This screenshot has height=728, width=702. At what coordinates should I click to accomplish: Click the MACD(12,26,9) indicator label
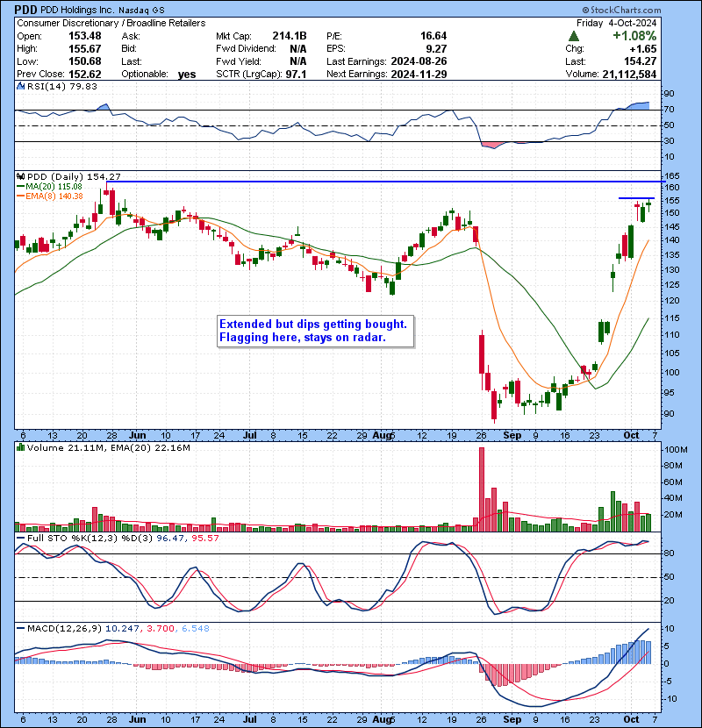pos(64,629)
